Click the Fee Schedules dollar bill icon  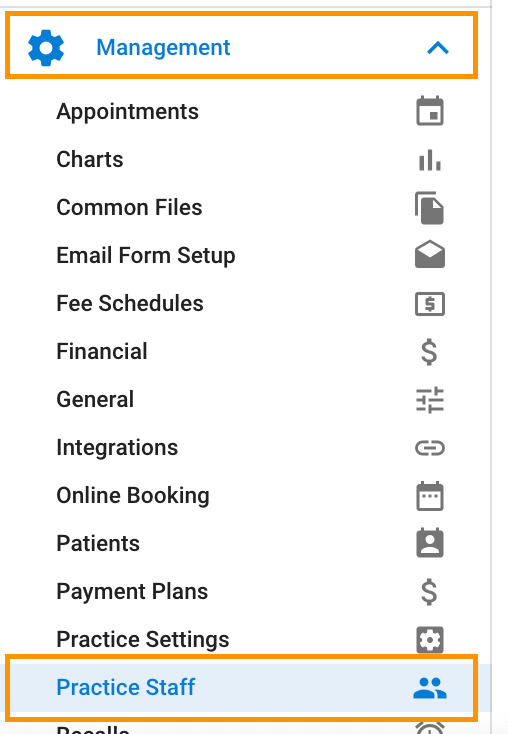pos(430,304)
